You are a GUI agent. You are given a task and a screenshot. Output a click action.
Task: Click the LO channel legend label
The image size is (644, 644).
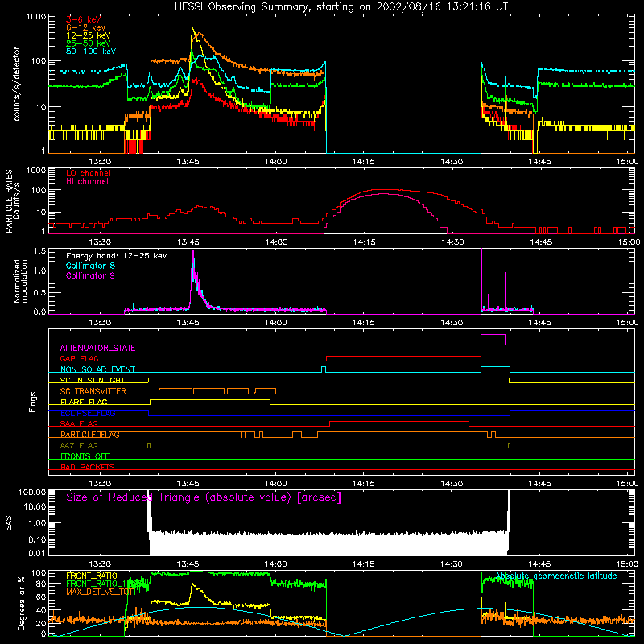click(x=89, y=173)
